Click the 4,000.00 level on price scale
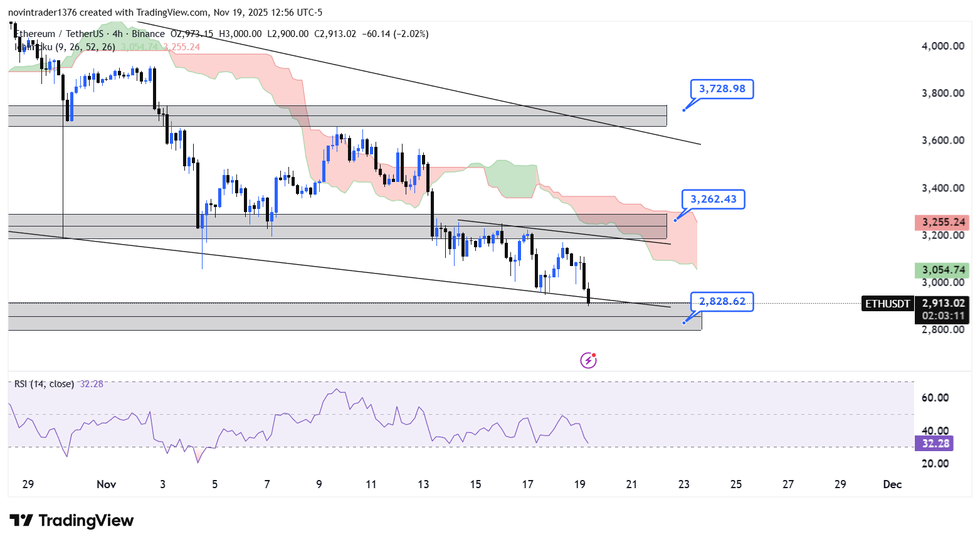This screenshot has height=544, width=980. tap(942, 46)
